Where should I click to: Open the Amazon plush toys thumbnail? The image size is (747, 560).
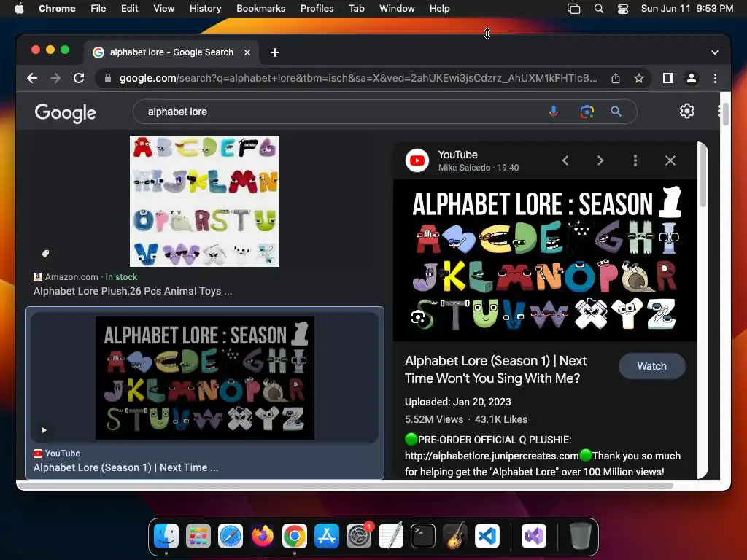204,201
